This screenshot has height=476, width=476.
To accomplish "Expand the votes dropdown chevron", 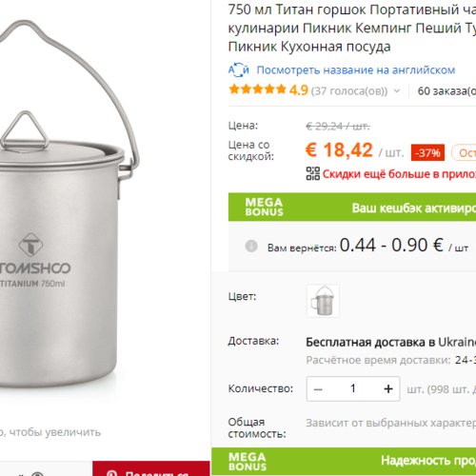I will point(397,91).
